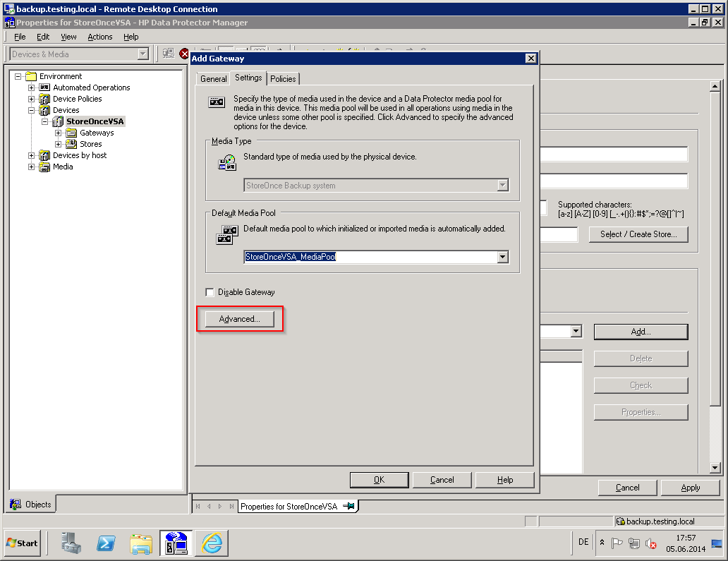
Task: Open the Edit menu
Action: pyautogui.click(x=43, y=37)
